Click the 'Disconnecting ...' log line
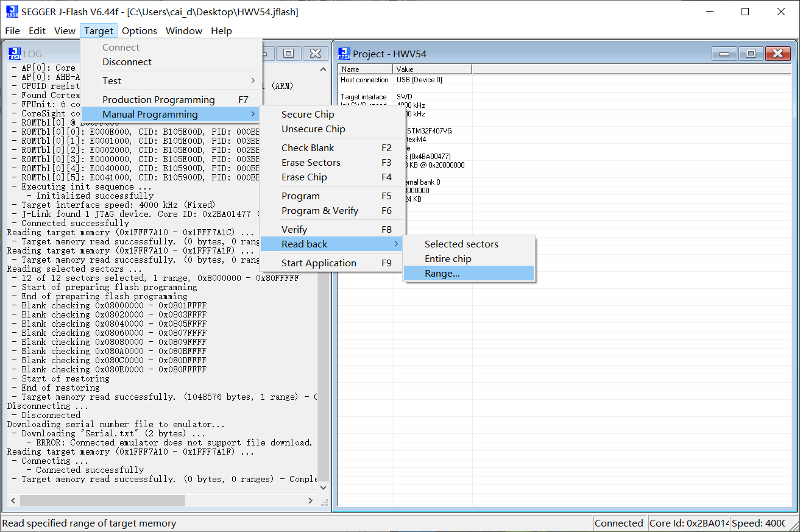 click(x=47, y=406)
